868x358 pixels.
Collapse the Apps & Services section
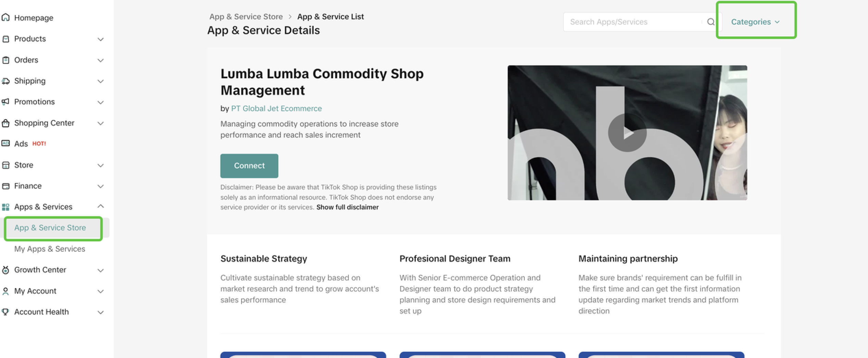pyautogui.click(x=100, y=206)
